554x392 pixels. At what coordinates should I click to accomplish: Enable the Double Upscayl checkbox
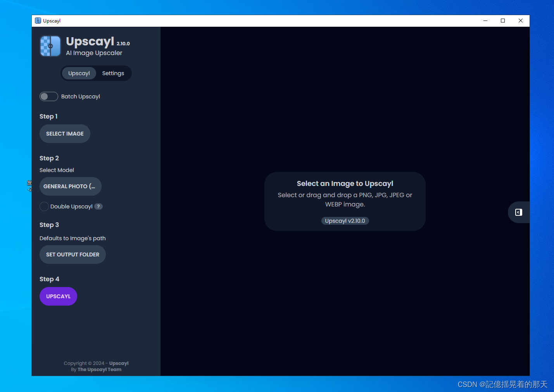coord(44,206)
